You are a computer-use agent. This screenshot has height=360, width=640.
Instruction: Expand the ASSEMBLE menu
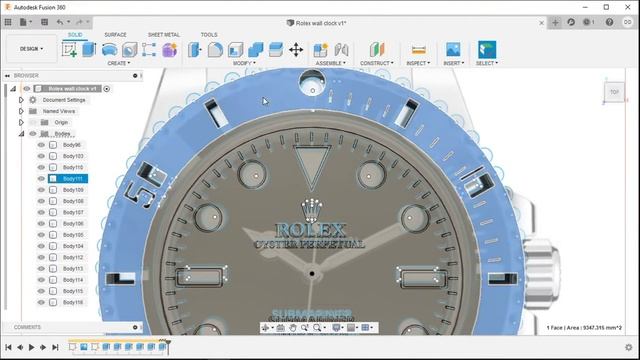pyautogui.click(x=330, y=63)
